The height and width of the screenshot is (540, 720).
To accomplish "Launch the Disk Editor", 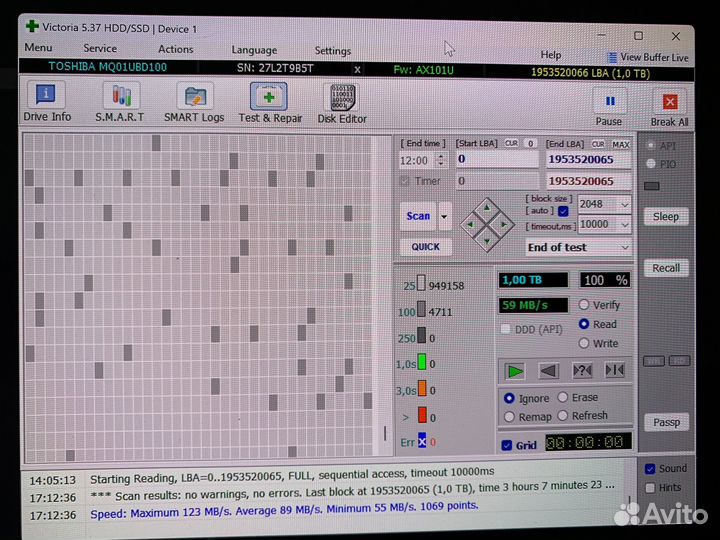I will (342, 103).
